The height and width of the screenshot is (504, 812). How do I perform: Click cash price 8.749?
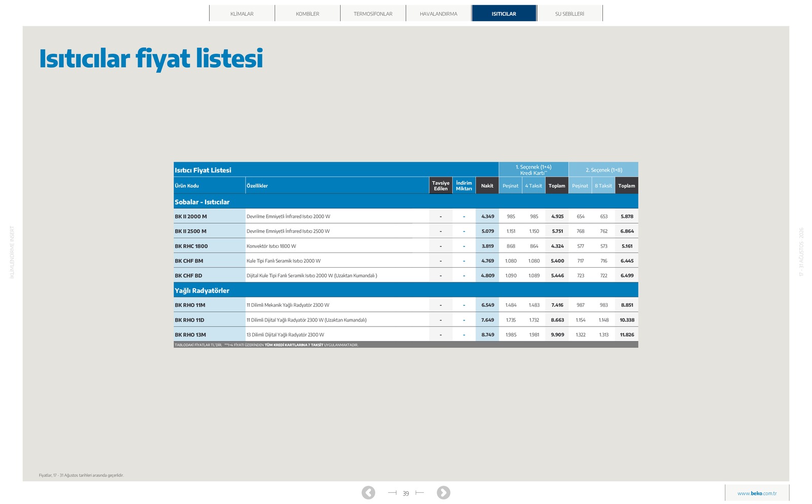coord(488,335)
